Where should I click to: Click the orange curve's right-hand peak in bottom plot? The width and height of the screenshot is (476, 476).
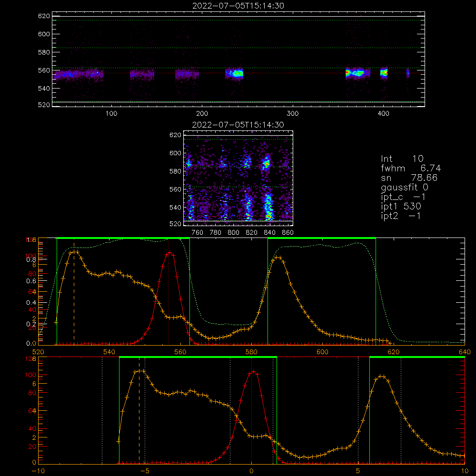pyautogui.click(x=381, y=377)
